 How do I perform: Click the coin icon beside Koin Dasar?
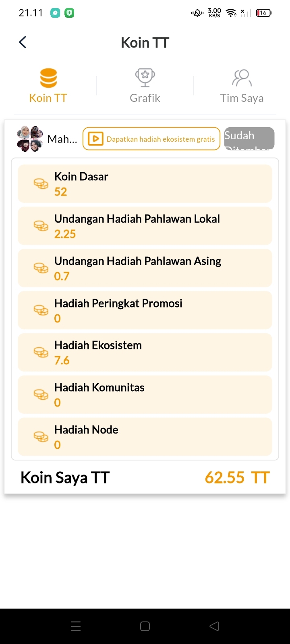tap(41, 184)
